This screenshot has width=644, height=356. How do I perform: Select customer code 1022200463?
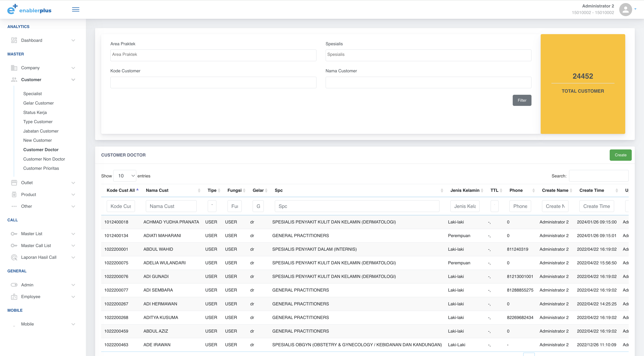pyautogui.click(x=116, y=345)
